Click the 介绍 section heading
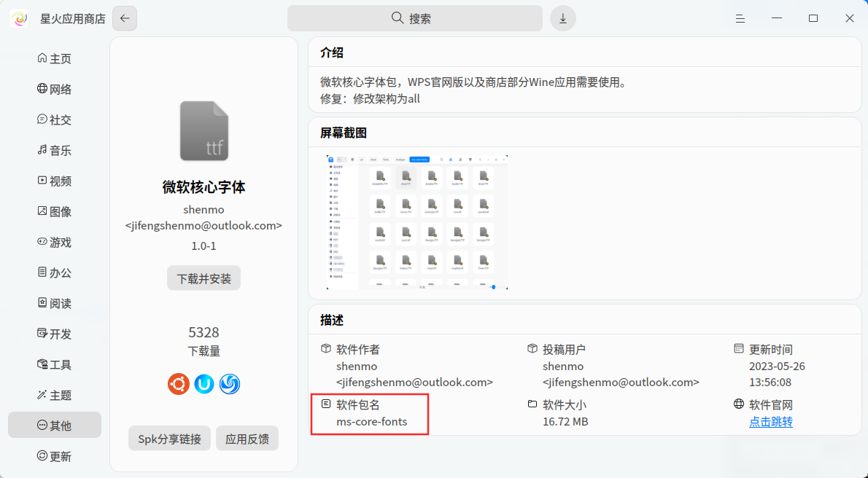Image resolution: width=868 pixels, height=478 pixels. (332, 52)
